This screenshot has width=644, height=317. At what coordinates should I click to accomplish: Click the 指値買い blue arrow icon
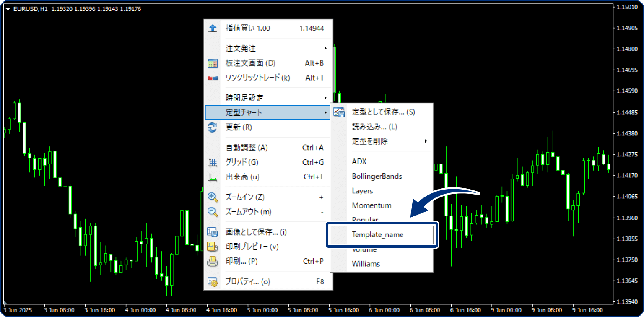tap(213, 28)
